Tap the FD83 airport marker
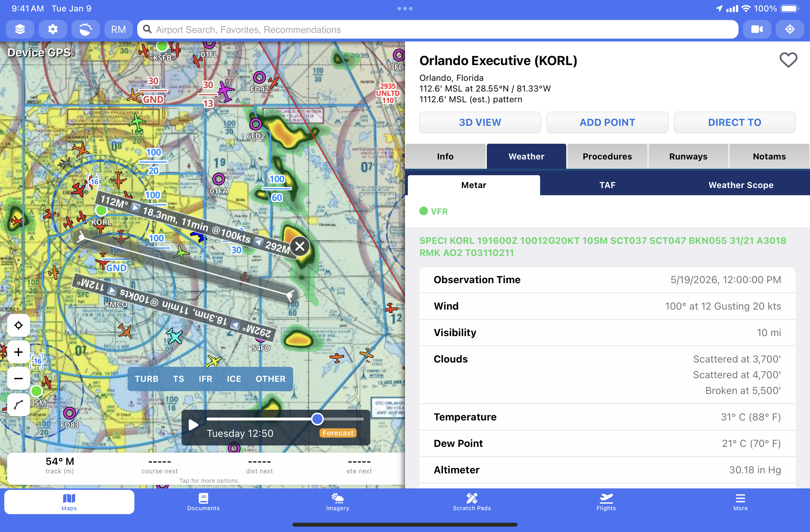The width and height of the screenshot is (810, 532). tap(69, 413)
